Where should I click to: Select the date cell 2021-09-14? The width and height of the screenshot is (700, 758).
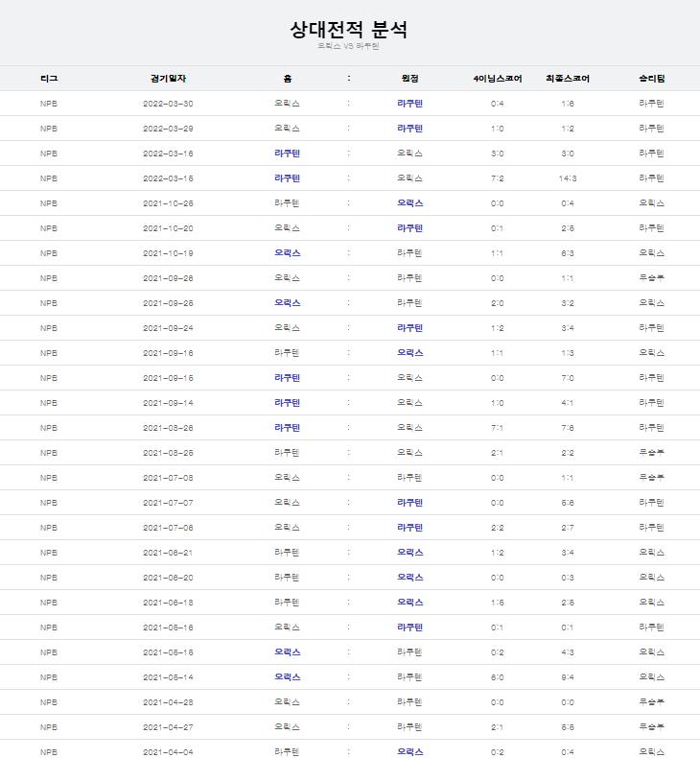click(x=168, y=403)
